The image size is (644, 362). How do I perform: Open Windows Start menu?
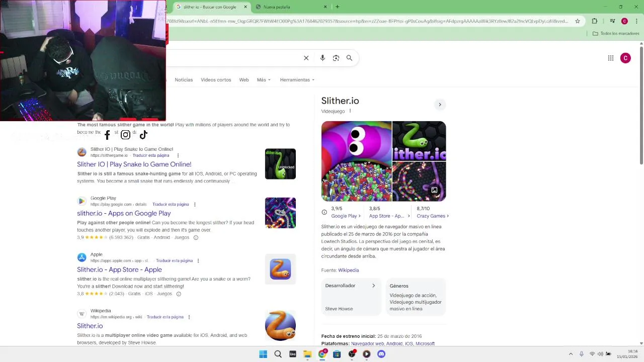coord(263,354)
